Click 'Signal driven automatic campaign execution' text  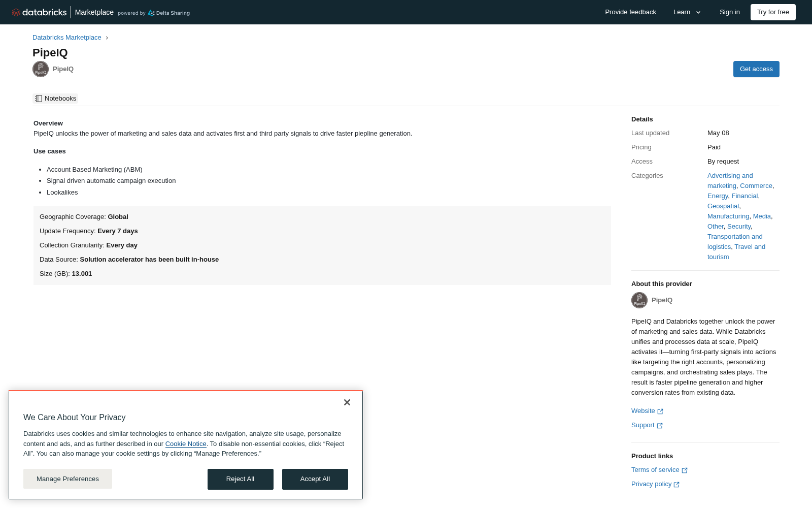pos(111,181)
